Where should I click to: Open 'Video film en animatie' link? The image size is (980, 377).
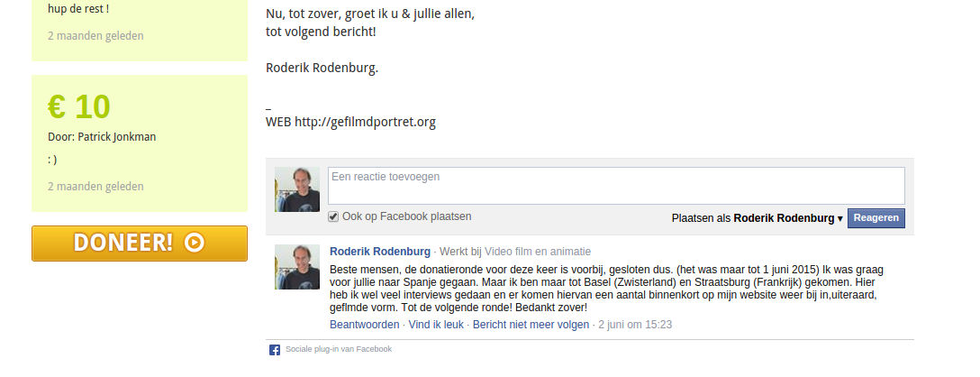click(x=538, y=252)
